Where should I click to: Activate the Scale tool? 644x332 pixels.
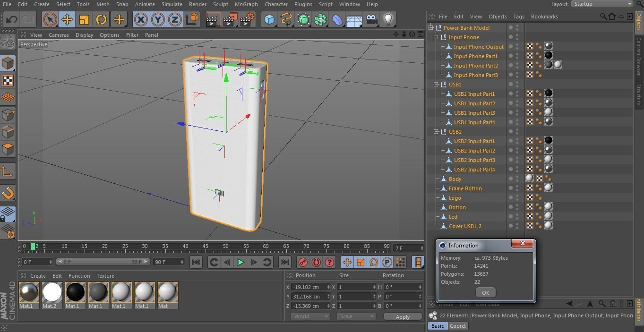pos(84,19)
